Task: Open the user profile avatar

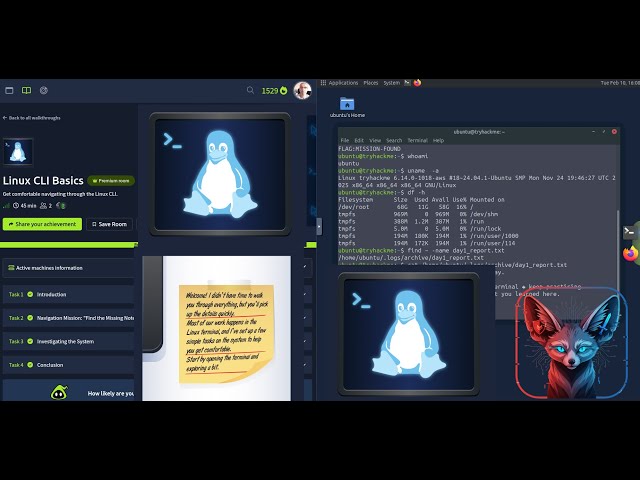Action: pyautogui.click(x=302, y=90)
